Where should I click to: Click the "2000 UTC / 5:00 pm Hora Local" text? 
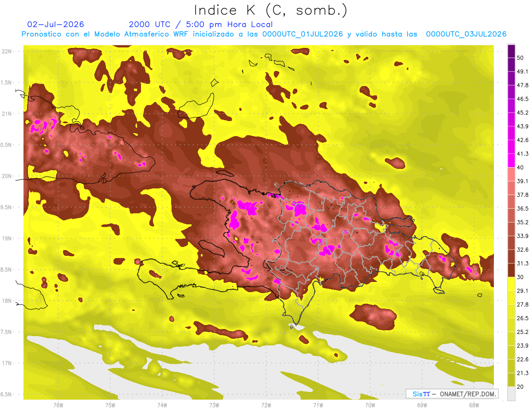[201, 24]
